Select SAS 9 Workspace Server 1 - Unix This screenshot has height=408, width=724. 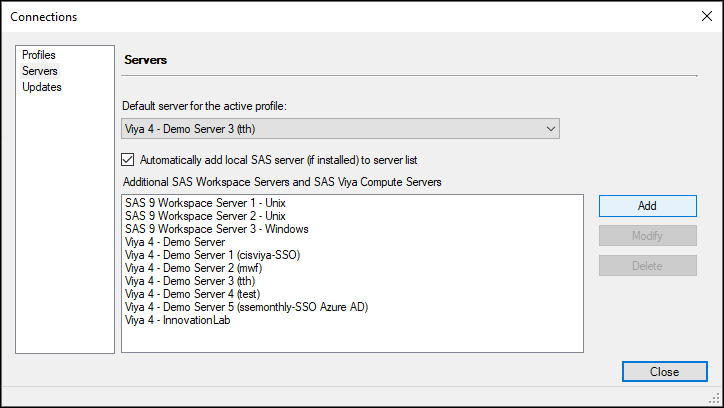pyautogui.click(x=205, y=203)
